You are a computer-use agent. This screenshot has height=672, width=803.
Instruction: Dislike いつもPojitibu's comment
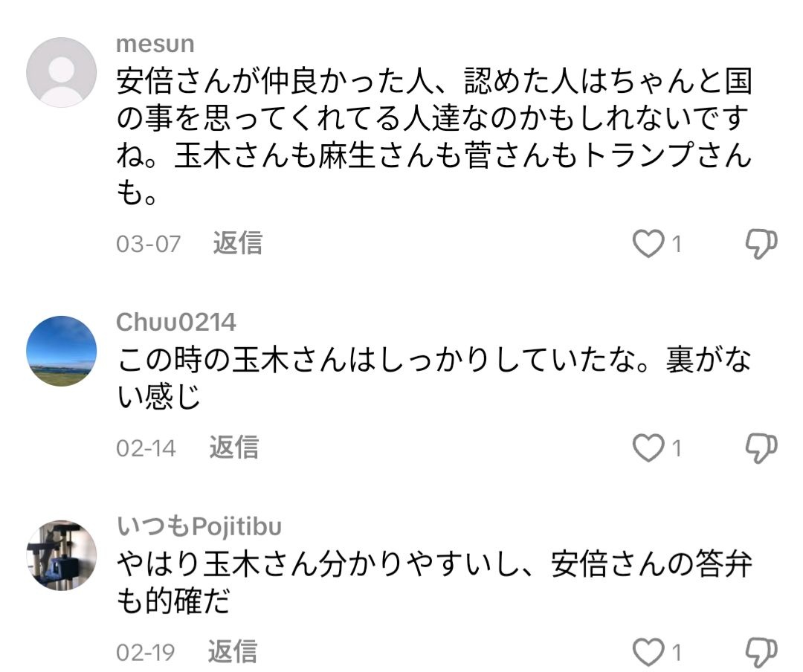(x=761, y=652)
